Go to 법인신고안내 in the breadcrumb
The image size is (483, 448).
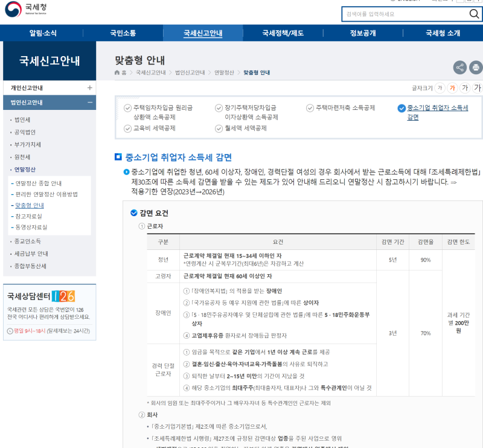point(190,72)
